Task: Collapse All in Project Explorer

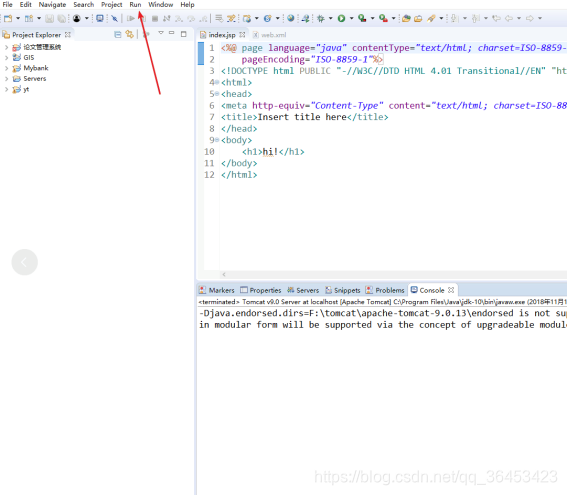Action: coord(118,34)
